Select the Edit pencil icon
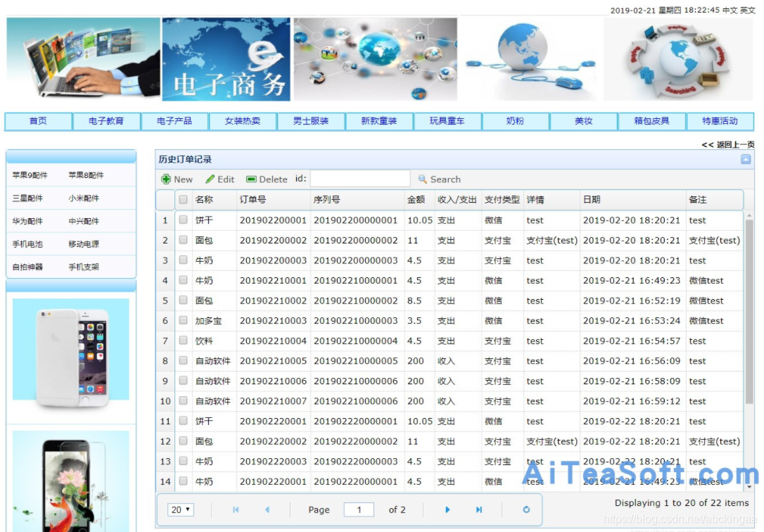Screen dimensions: 764x532 click(x=211, y=179)
